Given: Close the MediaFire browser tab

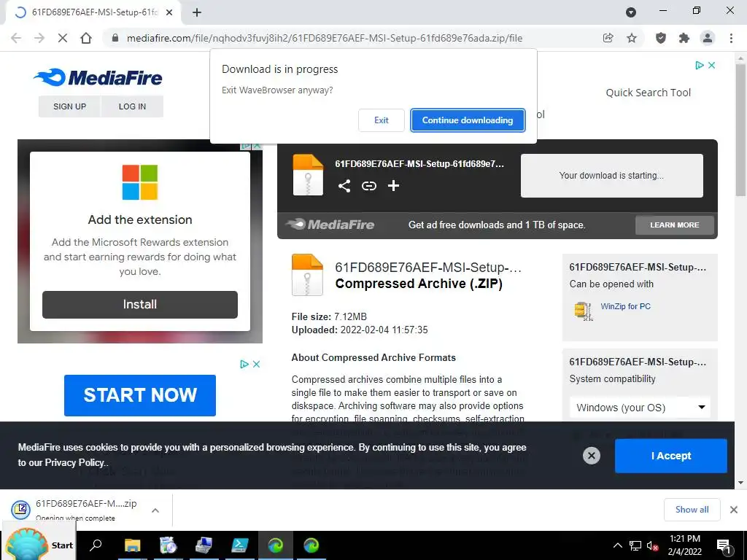Looking at the screenshot, I should [169, 12].
